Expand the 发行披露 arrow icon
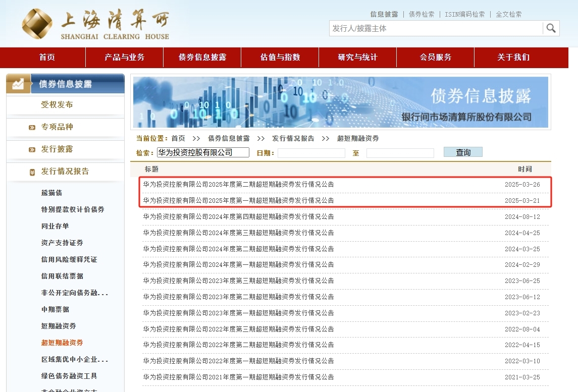 click(x=32, y=149)
